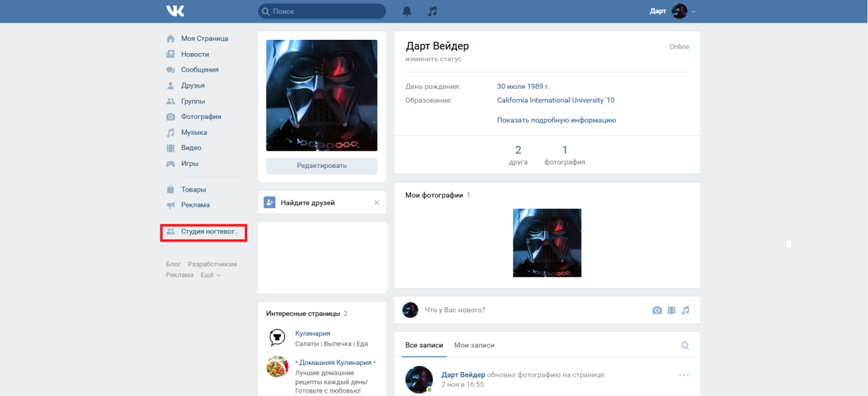Attach video with the film icon in post box
The image size is (868, 396).
[x=672, y=310]
